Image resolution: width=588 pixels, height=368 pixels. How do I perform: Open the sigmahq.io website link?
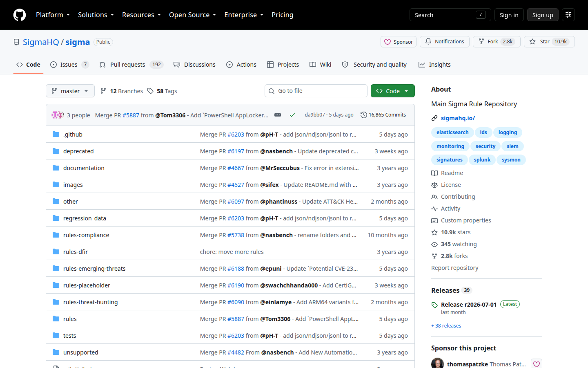point(458,118)
